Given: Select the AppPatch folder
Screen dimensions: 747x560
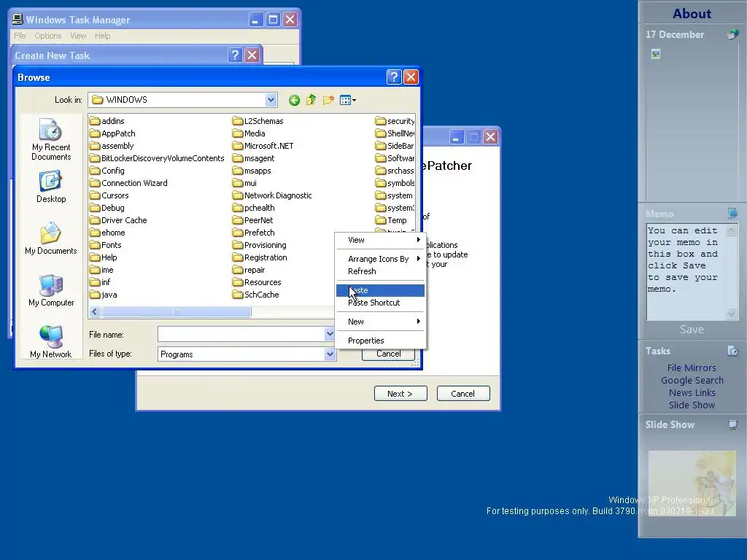Looking at the screenshot, I should tap(113, 133).
